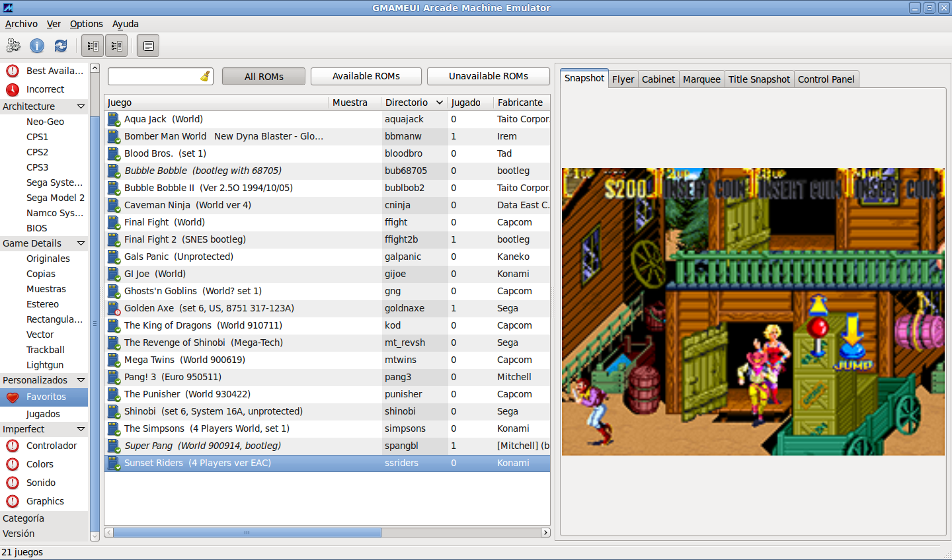Change sort order on the Directorio column arrow
952x560 pixels.
(440, 102)
